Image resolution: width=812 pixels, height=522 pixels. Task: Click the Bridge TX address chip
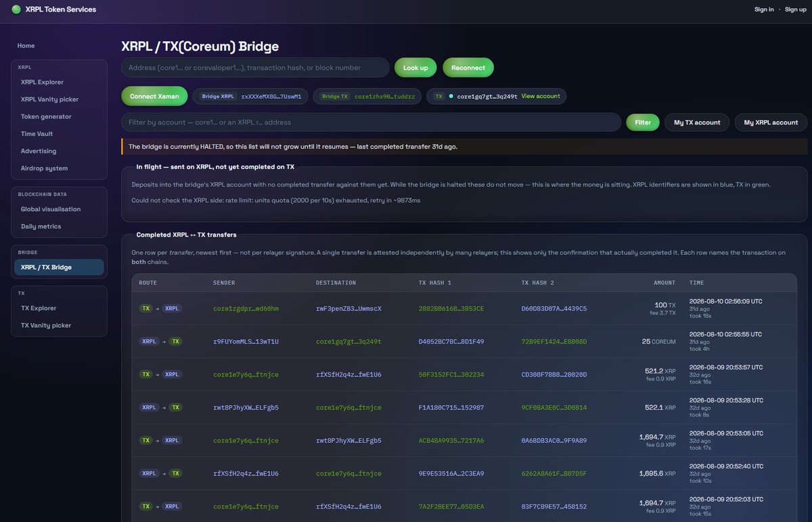367,97
